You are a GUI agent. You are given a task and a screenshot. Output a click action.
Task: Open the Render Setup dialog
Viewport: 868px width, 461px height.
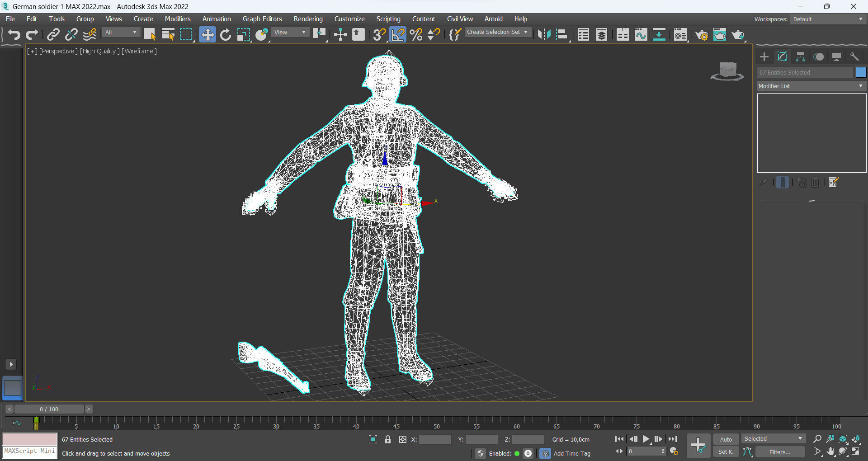pyautogui.click(x=702, y=34)
